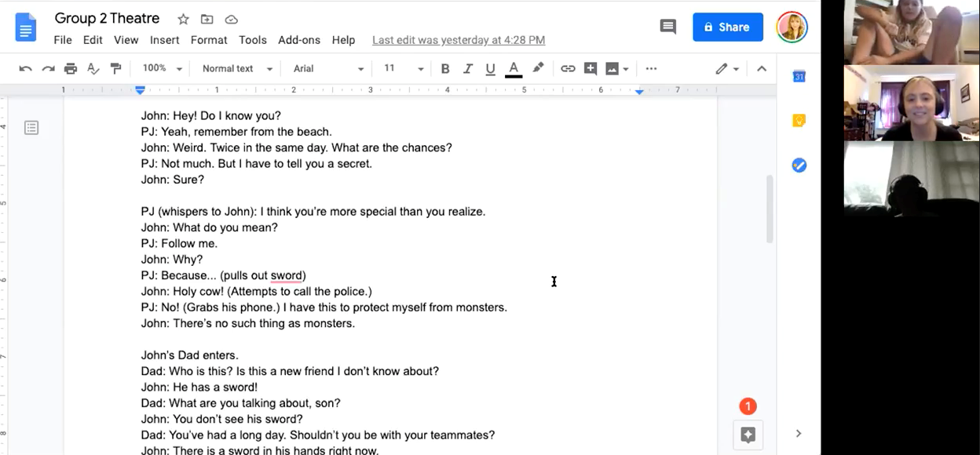The image size is (980, 455).
Task: Click the blue Share button
Action: (x=728, y=27)
